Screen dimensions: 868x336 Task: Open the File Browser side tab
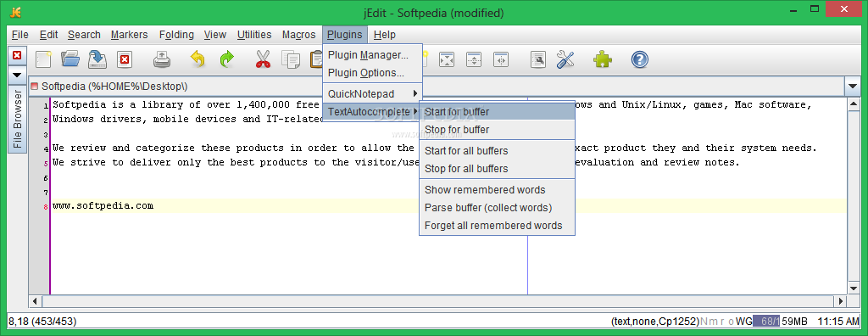pos(17,119)
